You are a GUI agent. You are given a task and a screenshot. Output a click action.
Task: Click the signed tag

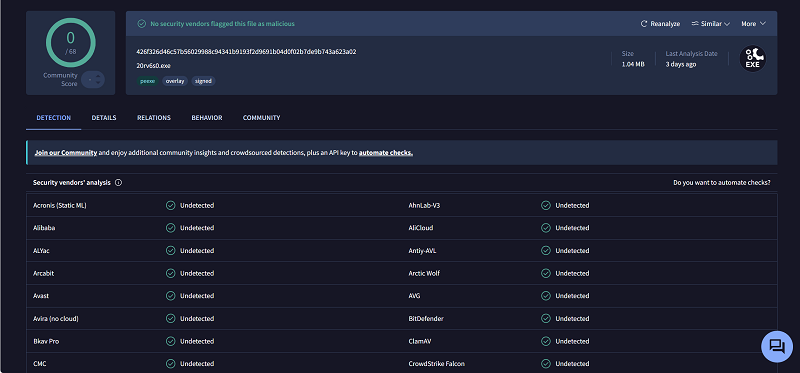click(x=203, y=81)
